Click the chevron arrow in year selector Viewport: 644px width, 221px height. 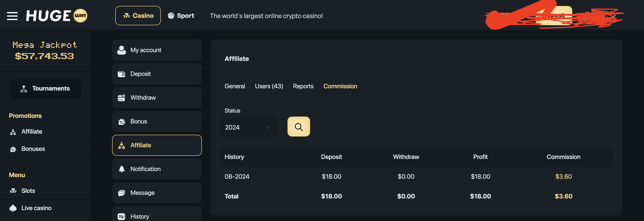267,127
